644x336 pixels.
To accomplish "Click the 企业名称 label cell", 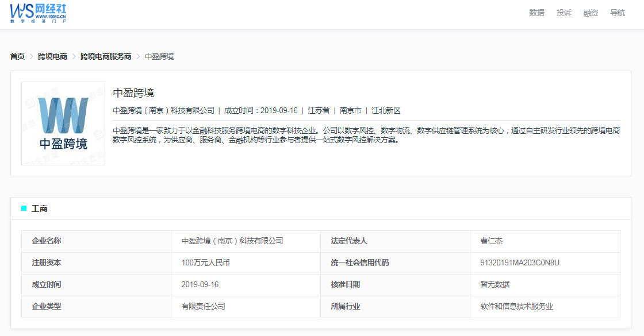I will tap(96, 241).
